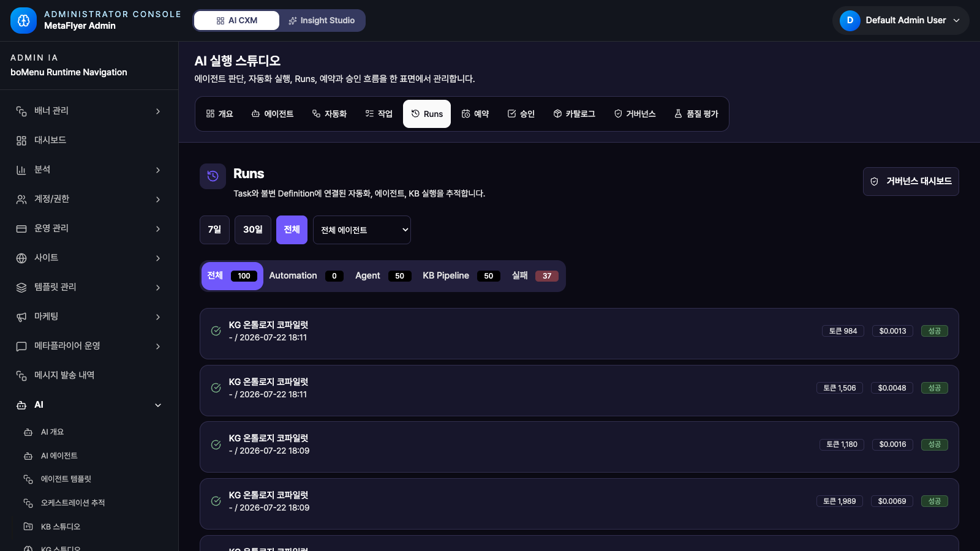Show 전체 100 runs filter
This screenshot has height=551, width=980.
coord(232,276)
